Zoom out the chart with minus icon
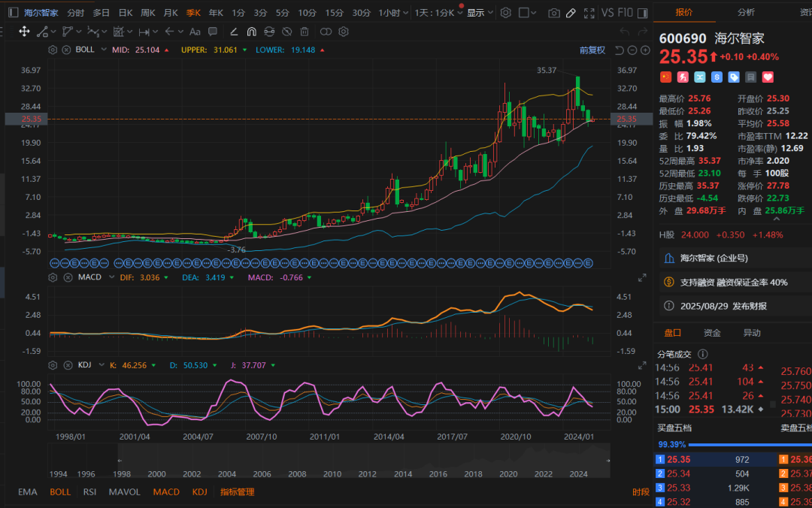 click(632, 50)
